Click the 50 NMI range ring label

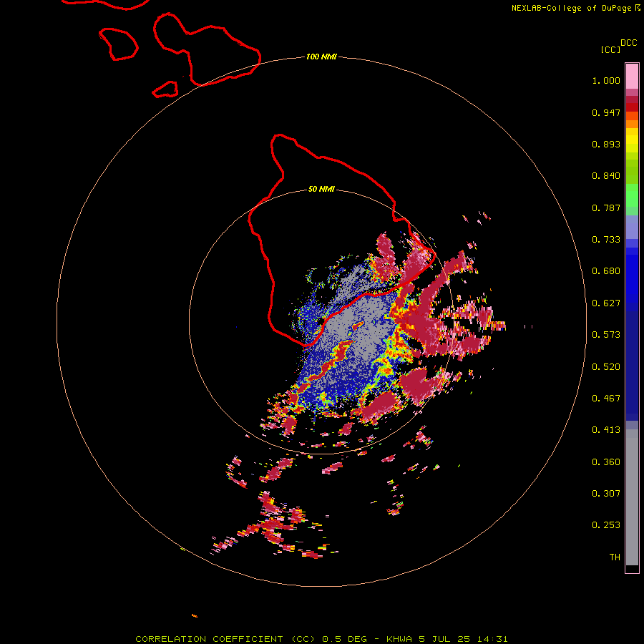click(321, 190)
